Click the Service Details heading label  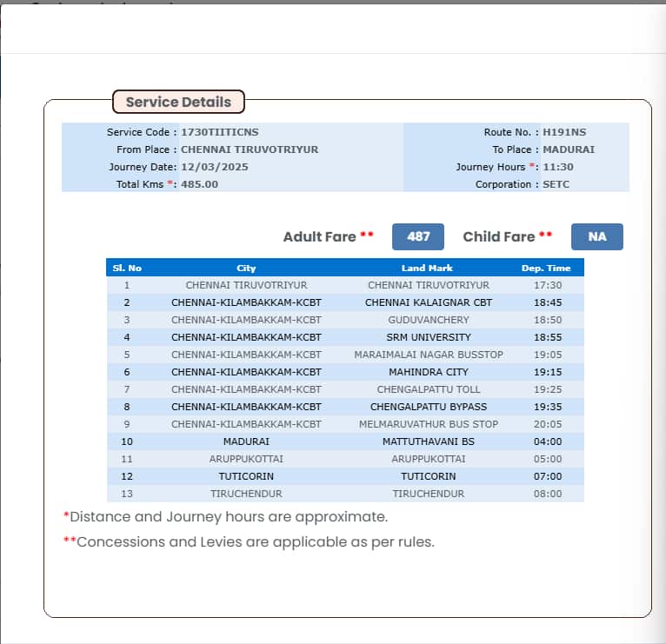click(x=178, y=102)
